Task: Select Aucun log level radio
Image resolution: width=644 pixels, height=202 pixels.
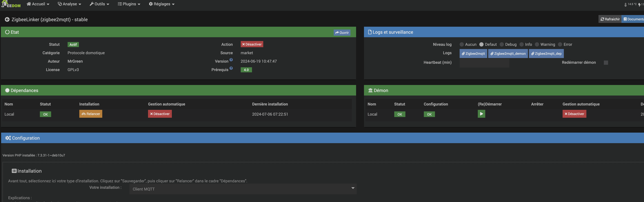Action: 461,44
